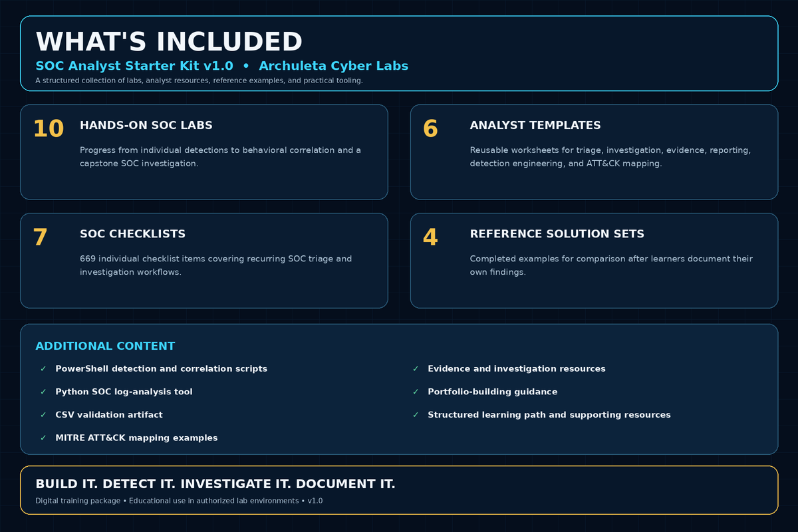Viewport: 798px width, 532px height.
Task: Click the checkmark beside PowerShell detection scripts
Action: pos(43,368)
